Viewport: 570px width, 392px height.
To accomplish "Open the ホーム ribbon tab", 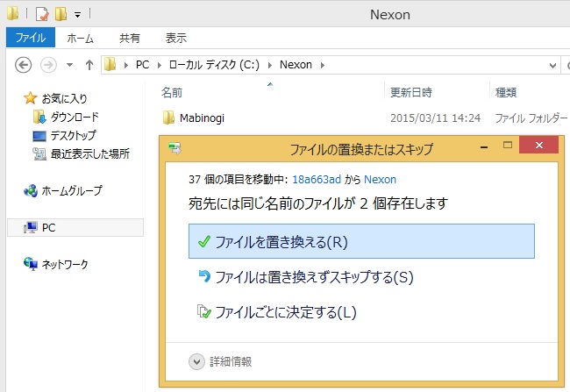I will tap(81, 38).
